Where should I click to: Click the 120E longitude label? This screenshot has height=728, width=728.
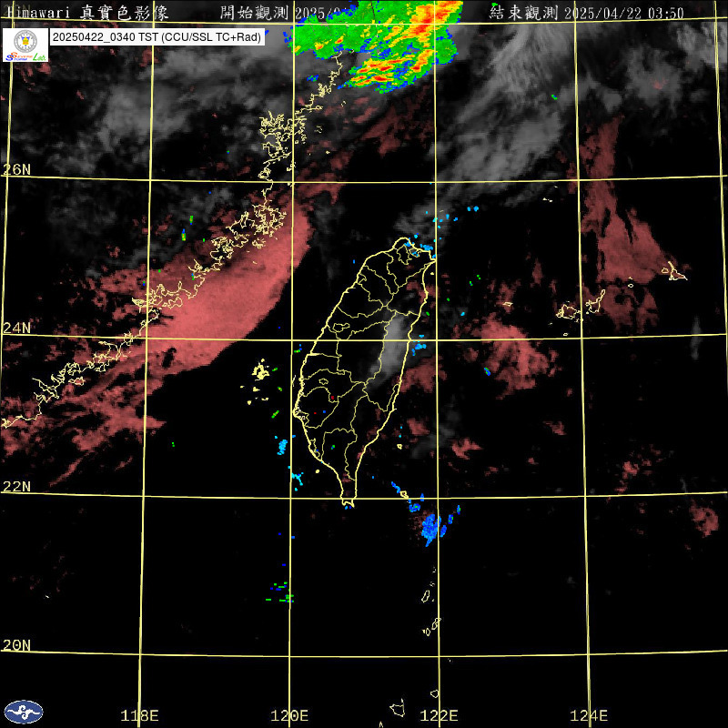tap(289, 715)
